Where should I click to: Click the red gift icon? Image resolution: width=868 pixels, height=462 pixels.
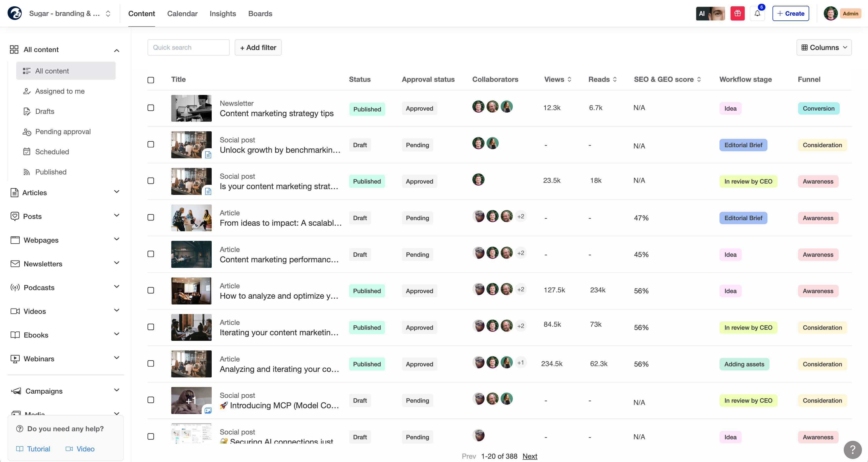point(737,13)
